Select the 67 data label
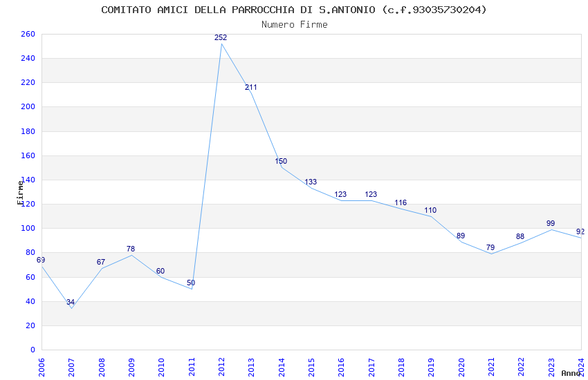The height and width of the screenshot is (380, 588). [x=101, y=262]
